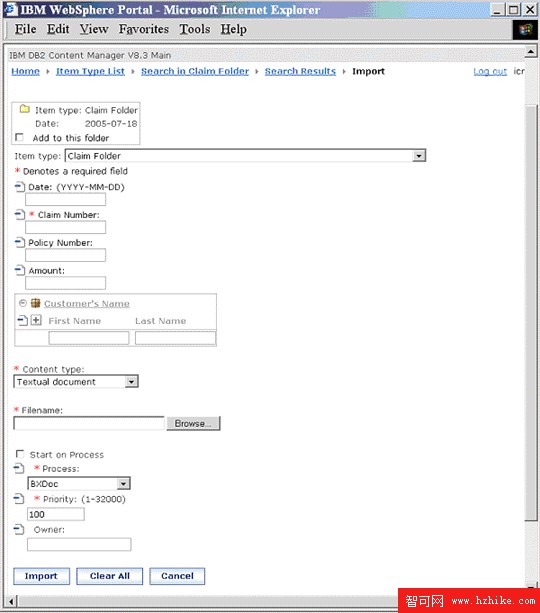The height and width of the screenshot is (613, 540).
Task: Click the horizontal scrollbar left arrow
Action: click(x=11, y=601)
